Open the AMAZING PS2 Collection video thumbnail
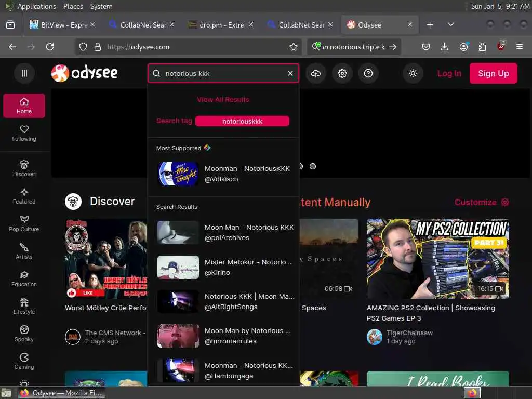532x399 pixels. click(437, 259)
